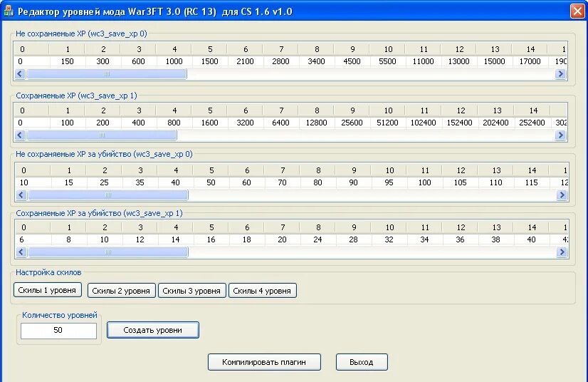Select cell 6400 in saved XP table
588x382 pixels.
[280, 123]
